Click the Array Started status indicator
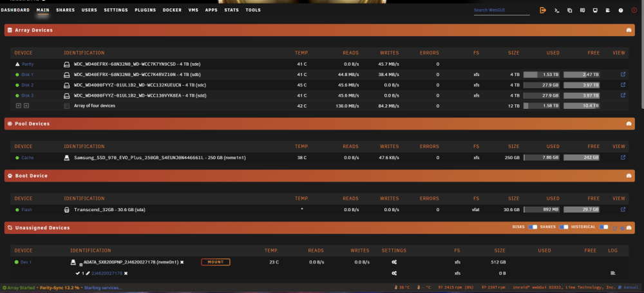The height and width of the screenshot is (293, 644). point(19,288)
